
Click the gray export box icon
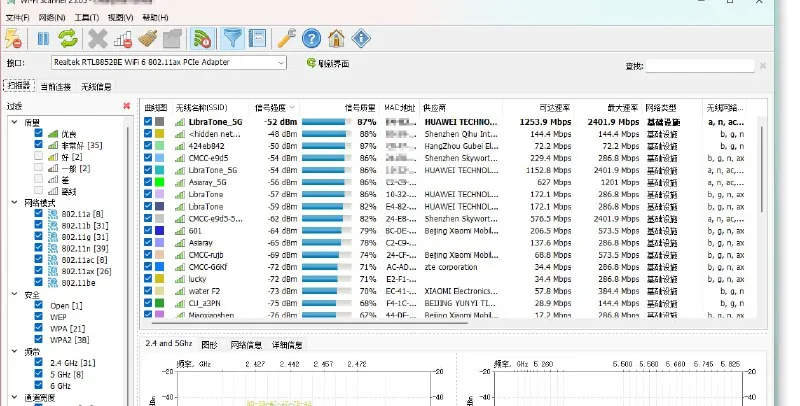point(172,39)
